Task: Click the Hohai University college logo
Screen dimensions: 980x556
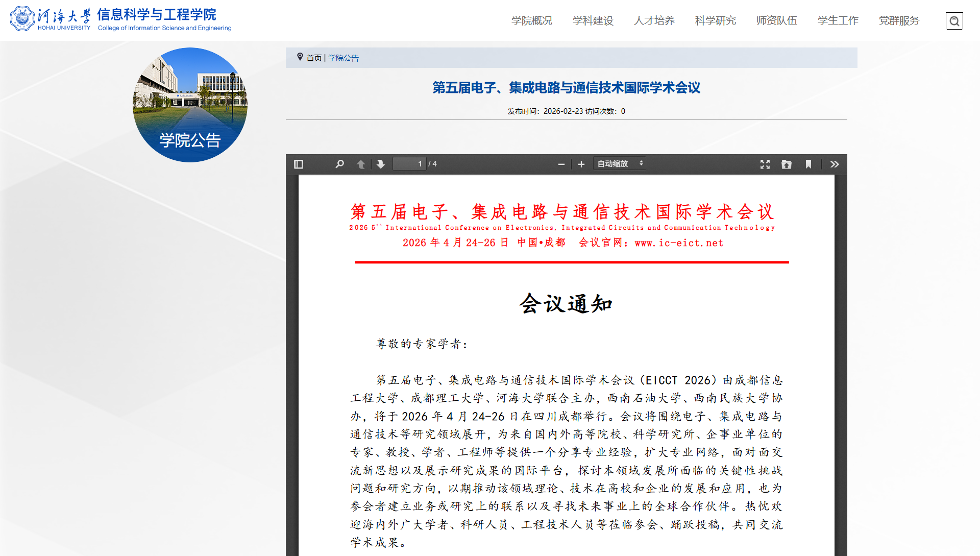Action: tap(121, 19)
